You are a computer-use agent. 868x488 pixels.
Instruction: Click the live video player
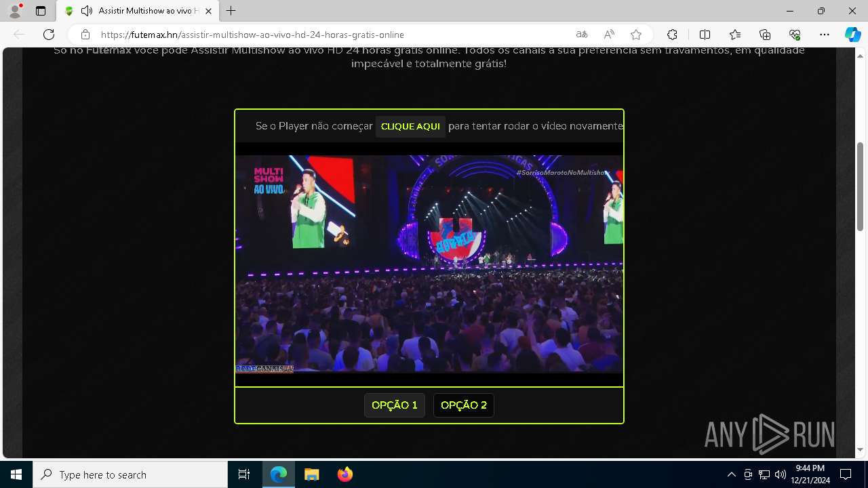(429, 264)
